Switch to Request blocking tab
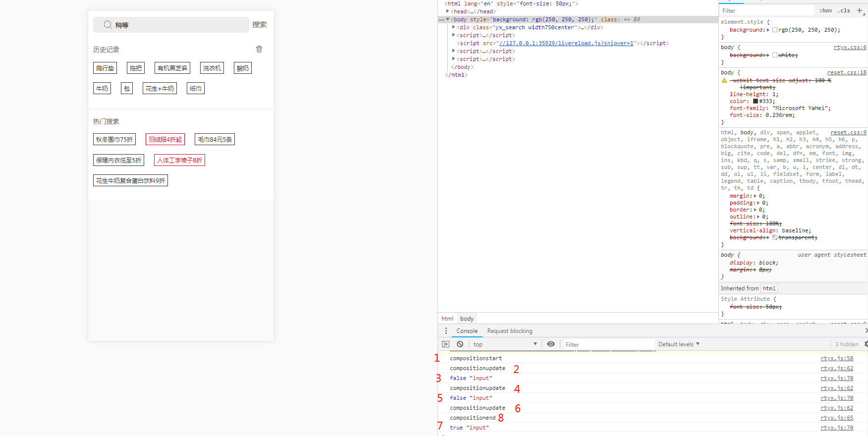 510,331
